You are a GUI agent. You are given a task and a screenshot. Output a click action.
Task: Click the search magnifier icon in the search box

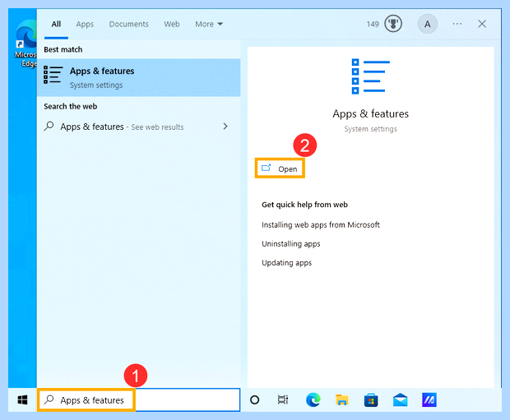[49, 399]
